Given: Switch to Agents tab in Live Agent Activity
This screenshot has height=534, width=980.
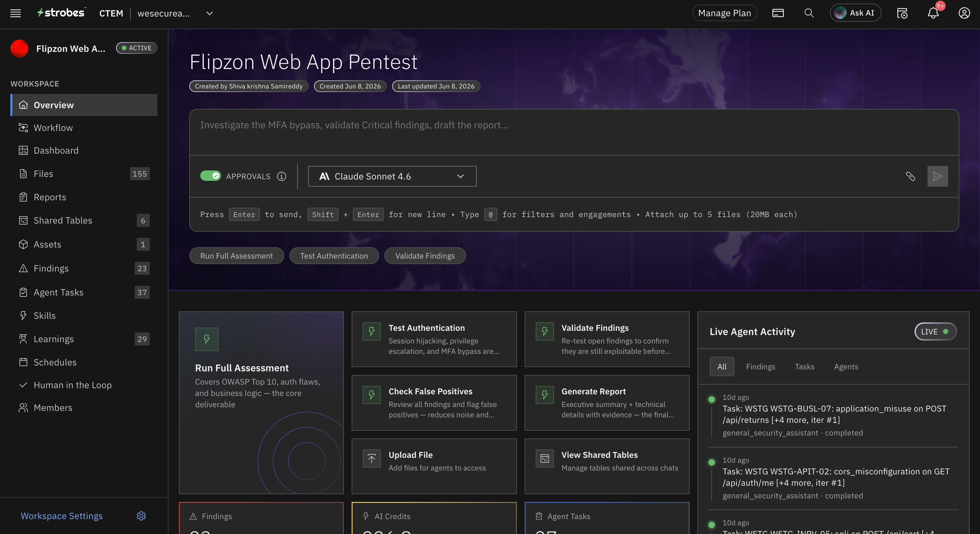Looking at the screenshot, I should [x=846, y=366].
